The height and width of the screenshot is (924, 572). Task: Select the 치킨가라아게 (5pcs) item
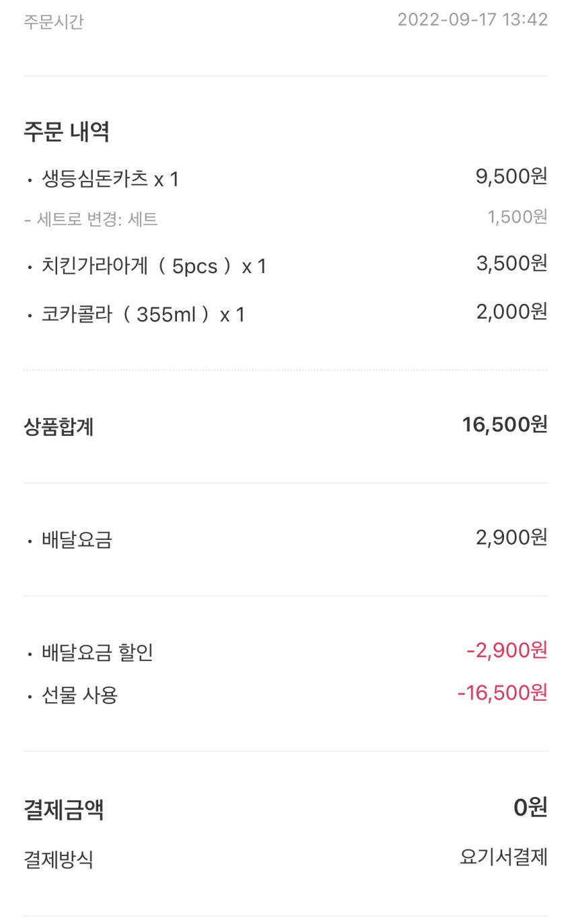click(154, 267)
